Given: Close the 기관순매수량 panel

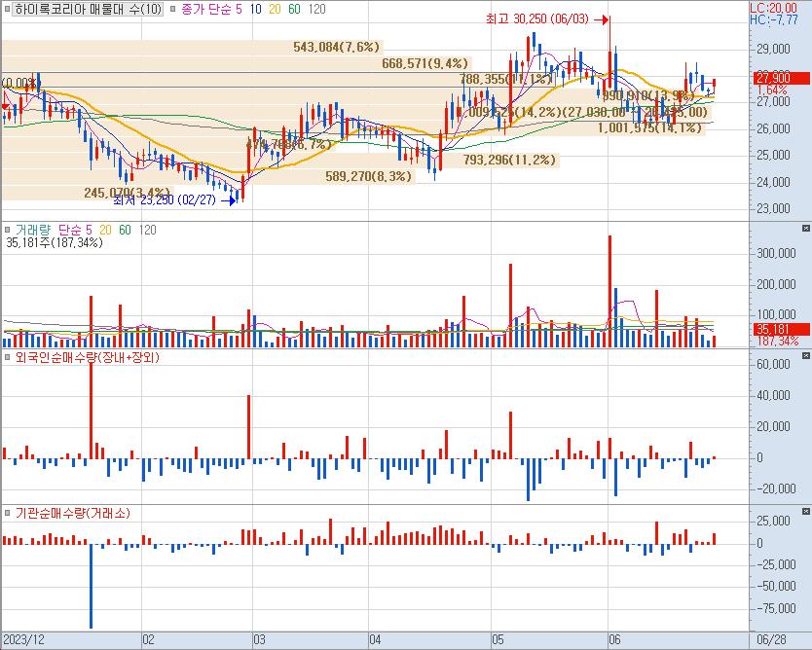Looking at the screenshot, I should pyautogui.click(x=805, y=512).
